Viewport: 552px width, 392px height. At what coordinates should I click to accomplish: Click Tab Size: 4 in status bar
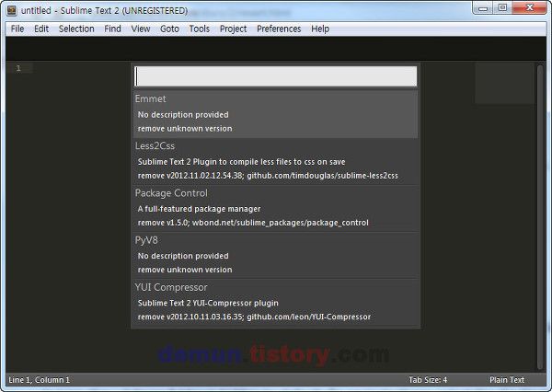click(428, 380)
